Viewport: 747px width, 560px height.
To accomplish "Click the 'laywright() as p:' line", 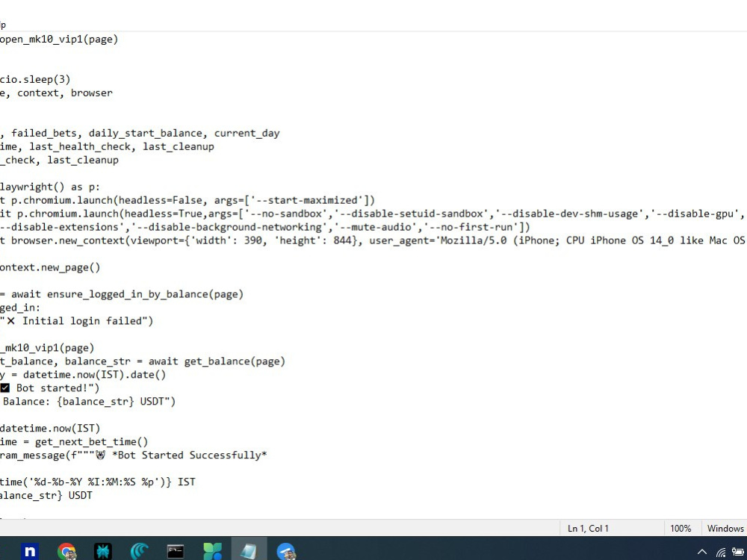I will click(x=49, y=187).
